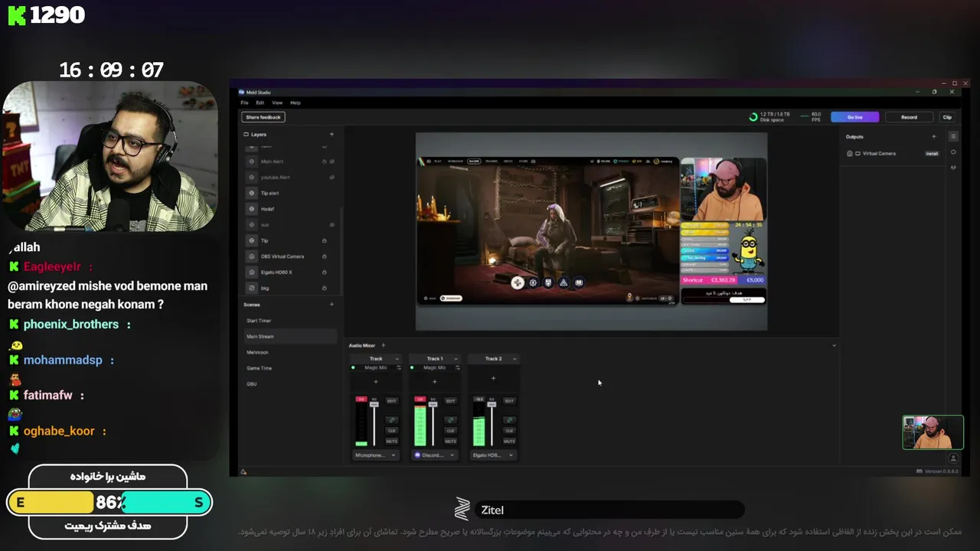This screenshot has height=551, width=980.
Task: Open the Track 1 header dropdown
Action: click(x=456, y=359)
